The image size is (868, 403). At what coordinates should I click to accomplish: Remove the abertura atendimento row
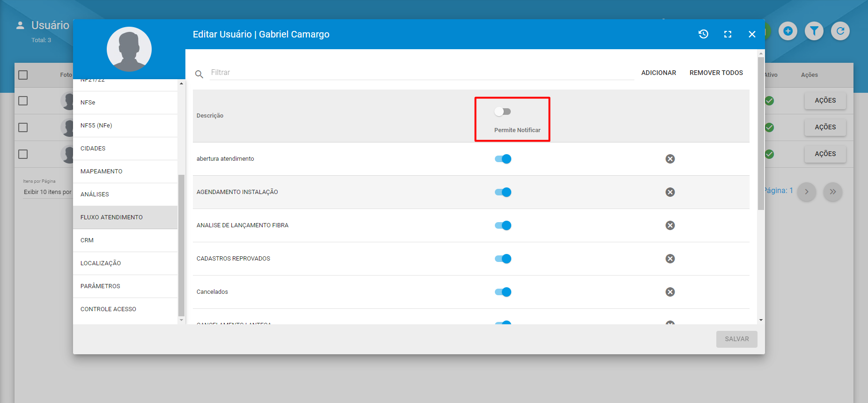[x=670, y=159]
